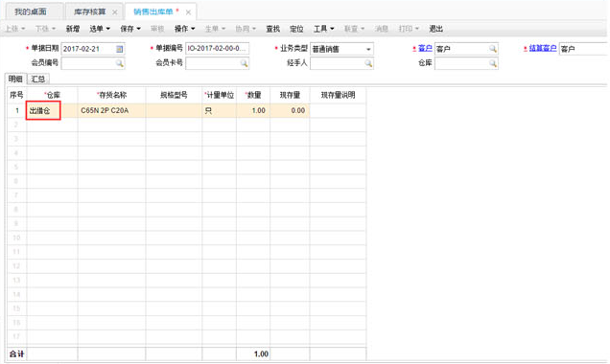Select the 出借仓 warehouse cell
Image resolution: width=610 pixels, height=364 pixels.
(43, 110)
